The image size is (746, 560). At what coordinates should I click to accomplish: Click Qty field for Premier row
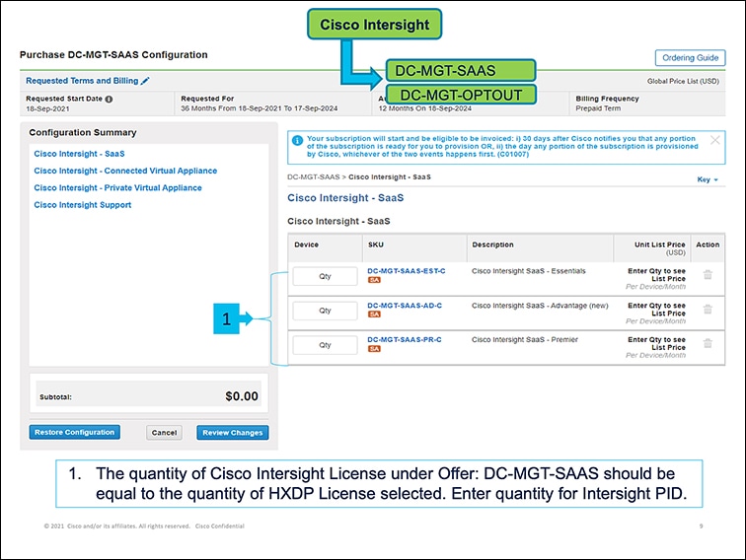[x=325, y=345]
